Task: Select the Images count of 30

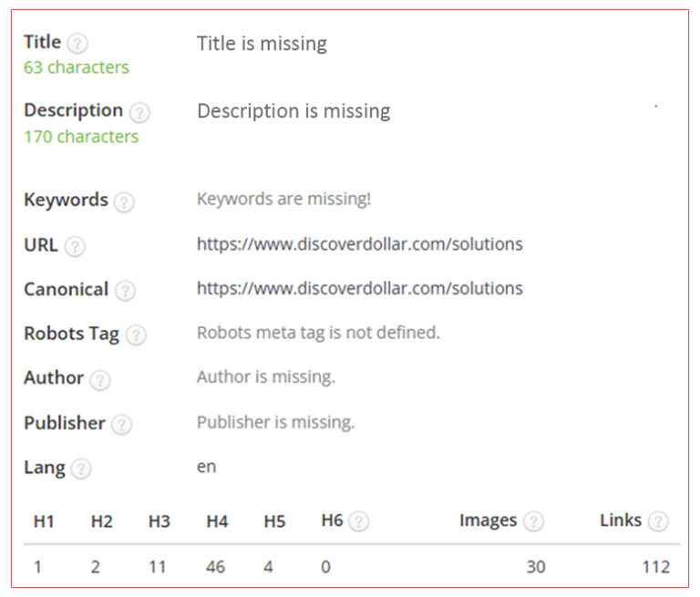Action: click(x=536, y=567)
